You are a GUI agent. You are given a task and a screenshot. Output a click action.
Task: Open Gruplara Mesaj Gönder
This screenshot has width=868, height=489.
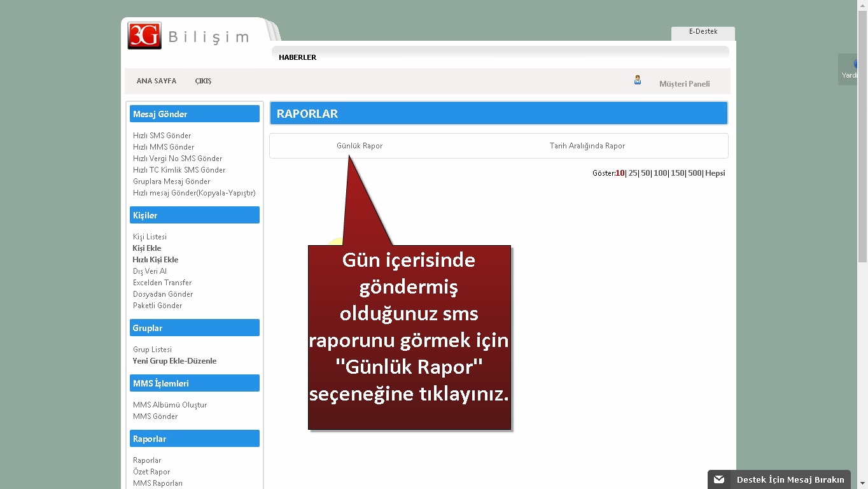(171, 181)
